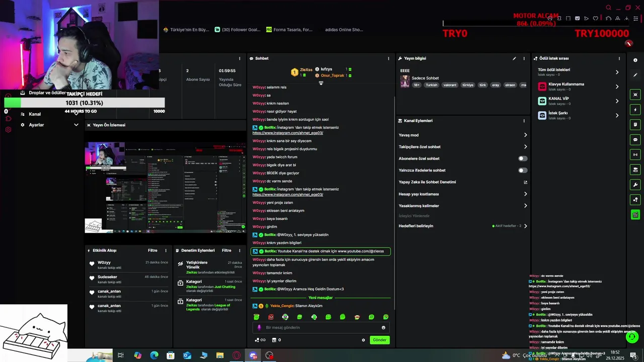Open Filtre in Etkinlik Akışı panel

point(152,250)
